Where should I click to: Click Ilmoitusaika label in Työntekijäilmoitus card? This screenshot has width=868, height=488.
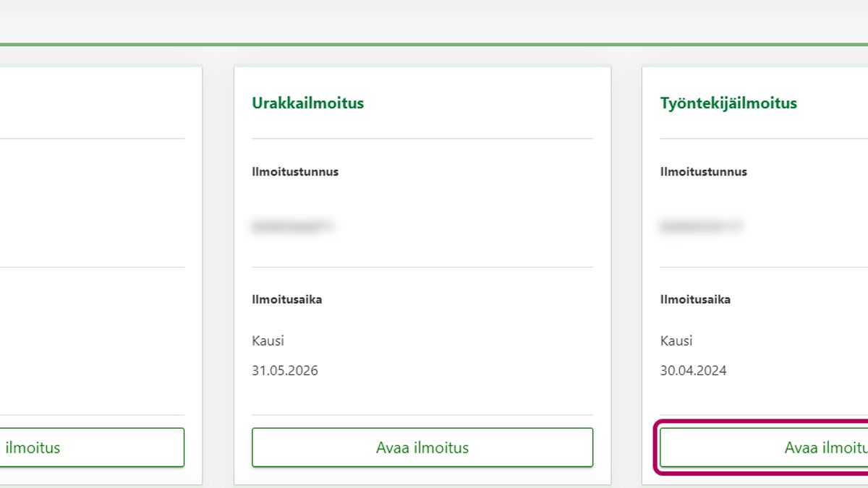695,299
